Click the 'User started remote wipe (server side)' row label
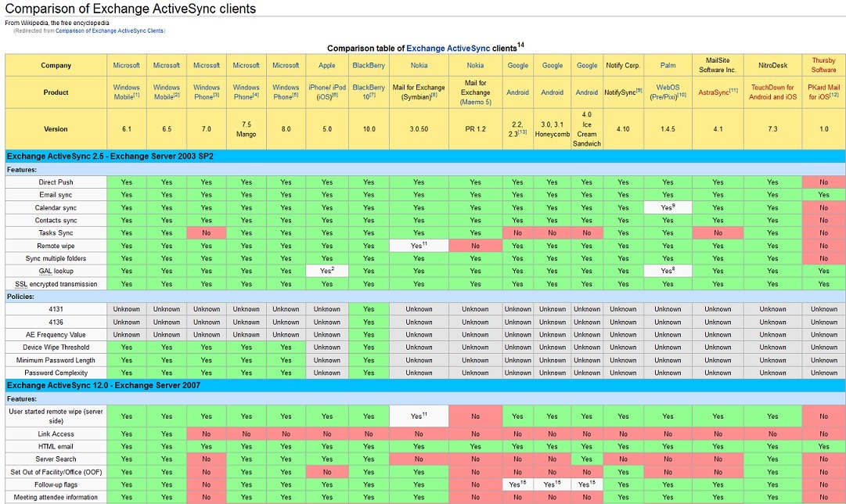The image size is (846, 504). point(56,416)
